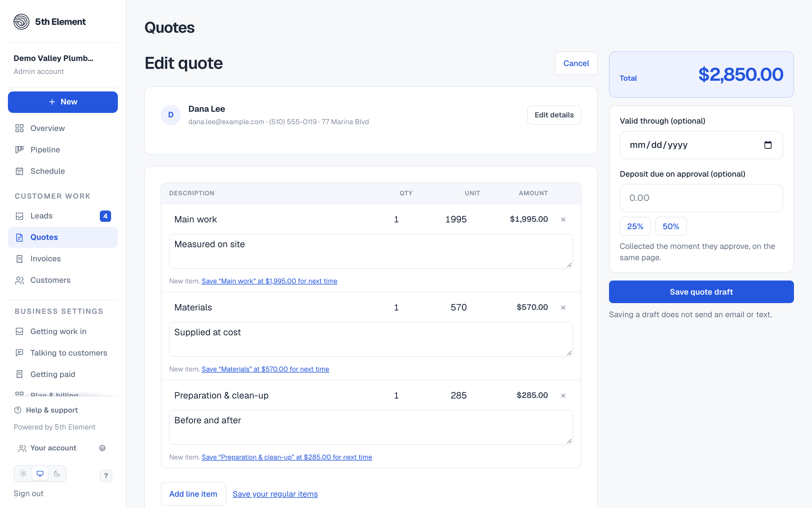
Task: Click the Leads inbox icon
Action: (19, 216)
